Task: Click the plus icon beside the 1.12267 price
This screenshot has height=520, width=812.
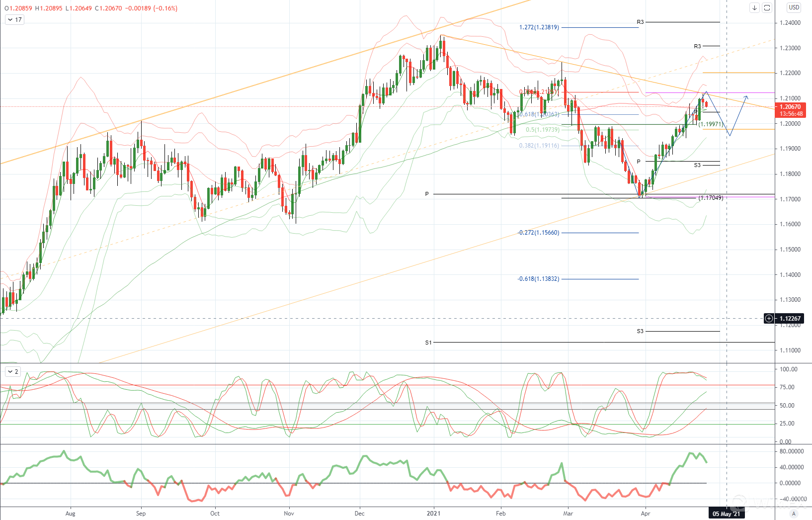Action: [x=769, y=318]
